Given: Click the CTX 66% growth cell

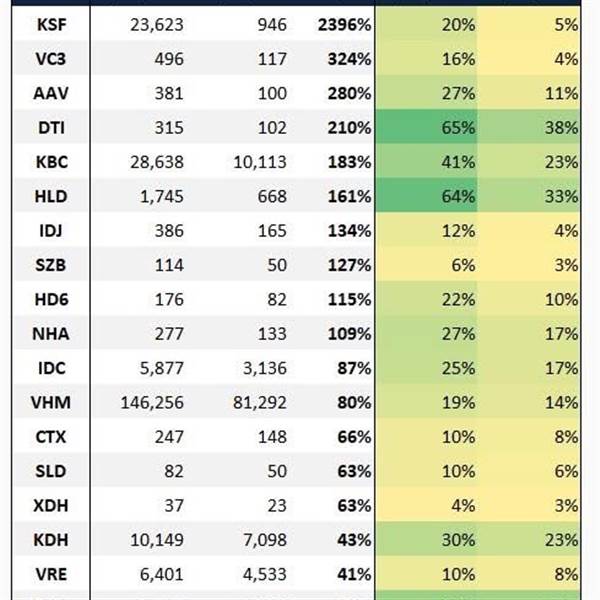Looking at the screenshot, I should point(354,437).
